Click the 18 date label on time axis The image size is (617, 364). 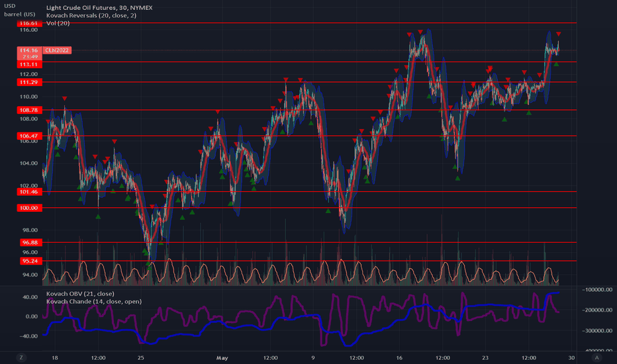tap(55, 357)
